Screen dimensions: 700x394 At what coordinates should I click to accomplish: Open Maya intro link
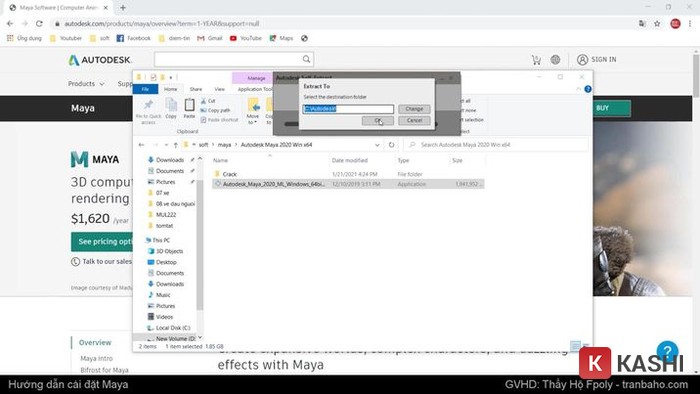[x=96, y=358]
